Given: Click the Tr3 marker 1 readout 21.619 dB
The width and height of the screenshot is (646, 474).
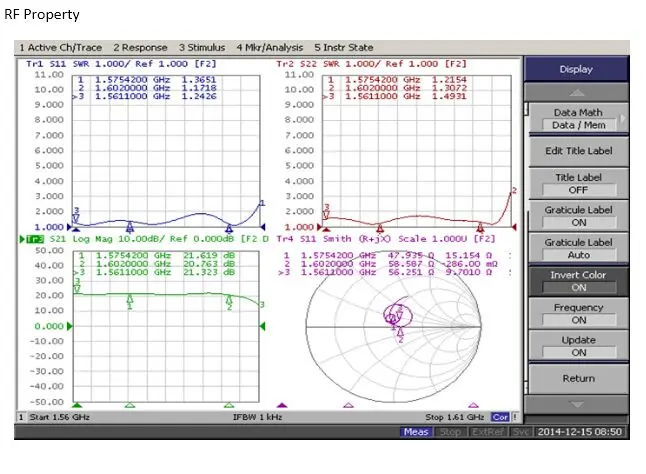Looking at the screenshot, I should [209, 255].
